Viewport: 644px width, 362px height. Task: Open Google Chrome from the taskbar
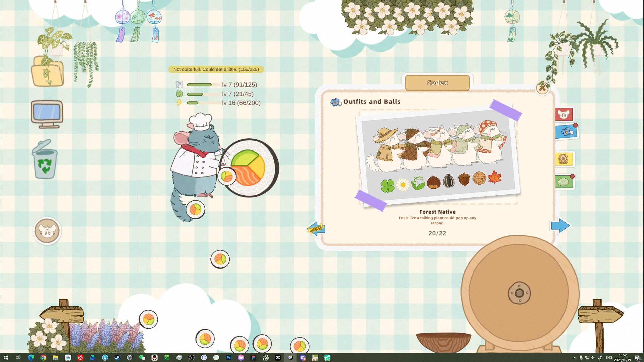tap(43, 358)
